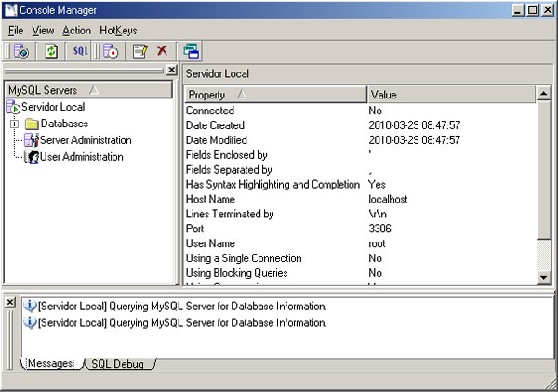Click the root user name value
Viewport: 558px width, 392px height.
[x=377, y=243]
